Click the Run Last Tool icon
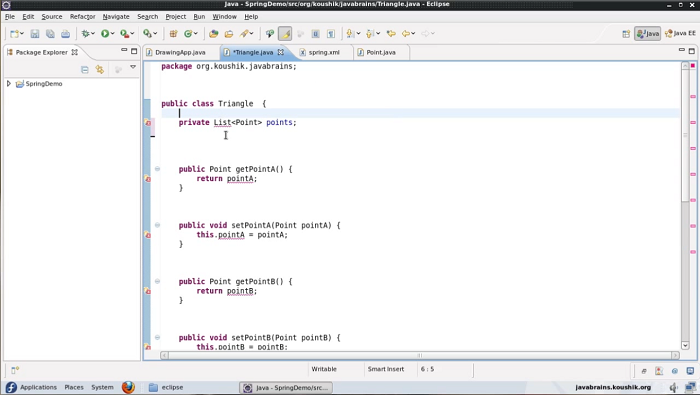This screenshot has height=395, width=700. click(125, 33)
